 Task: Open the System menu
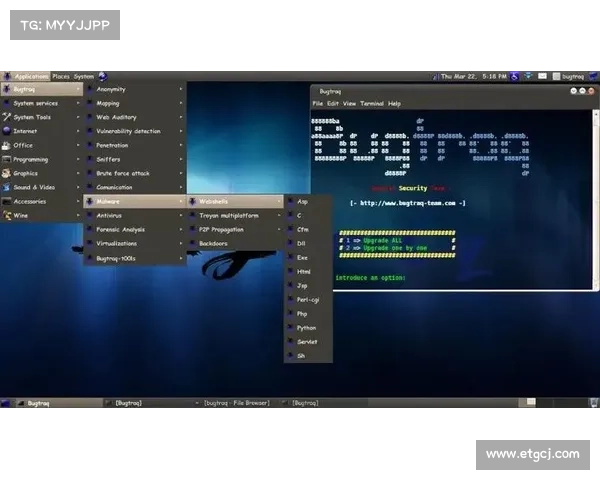pyautogui.click(x=84, y=77)
